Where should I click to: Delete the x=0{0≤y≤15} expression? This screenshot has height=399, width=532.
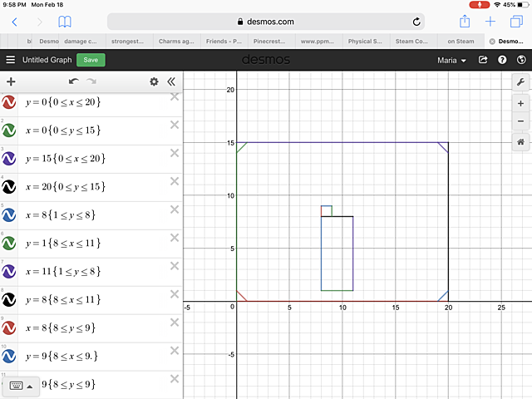click(175, 125)
